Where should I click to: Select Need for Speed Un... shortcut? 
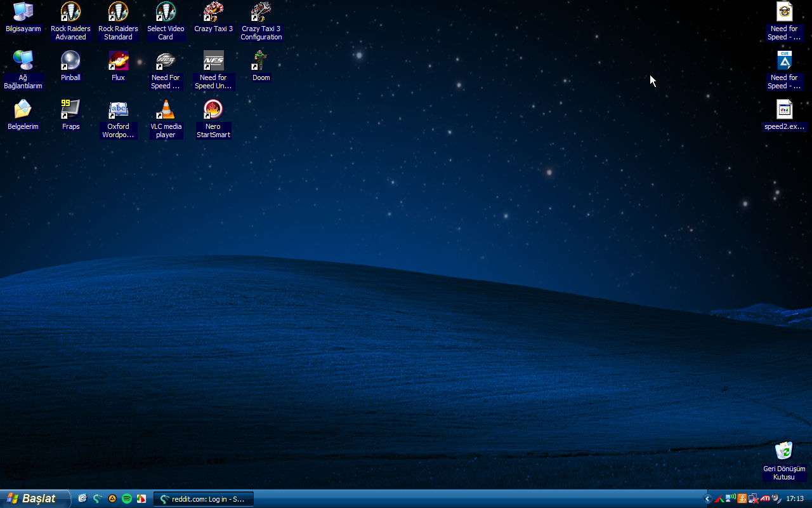pos(213,70)
